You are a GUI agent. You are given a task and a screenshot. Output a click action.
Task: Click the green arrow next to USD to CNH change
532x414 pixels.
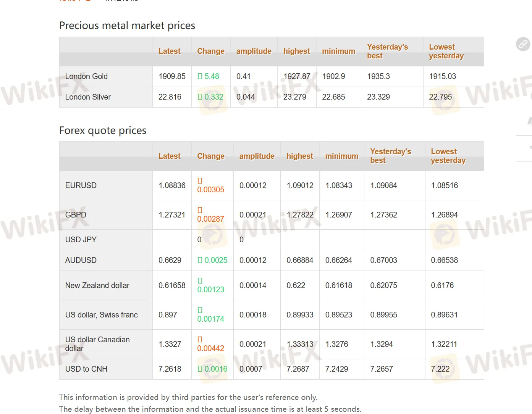point(199,369)
